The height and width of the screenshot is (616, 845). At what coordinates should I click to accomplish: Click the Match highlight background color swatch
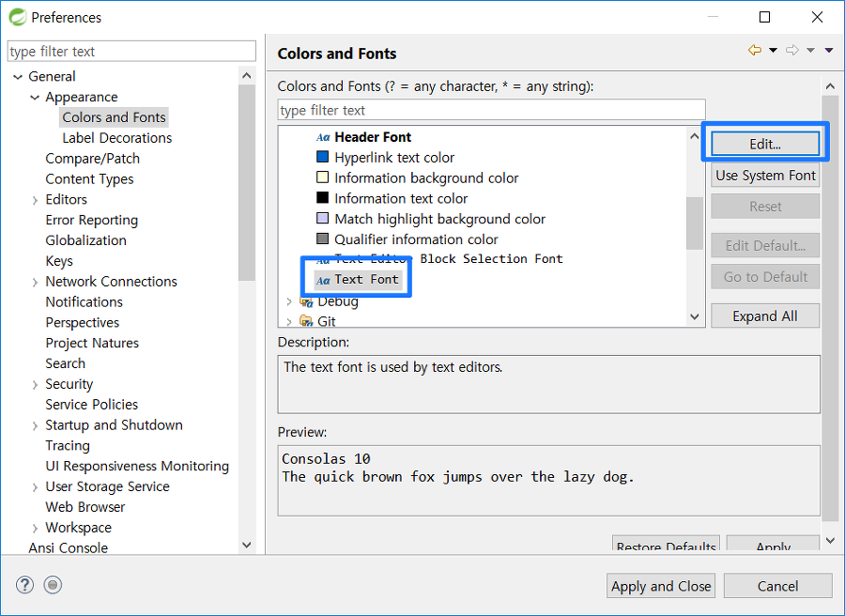(x=322, y=218)
